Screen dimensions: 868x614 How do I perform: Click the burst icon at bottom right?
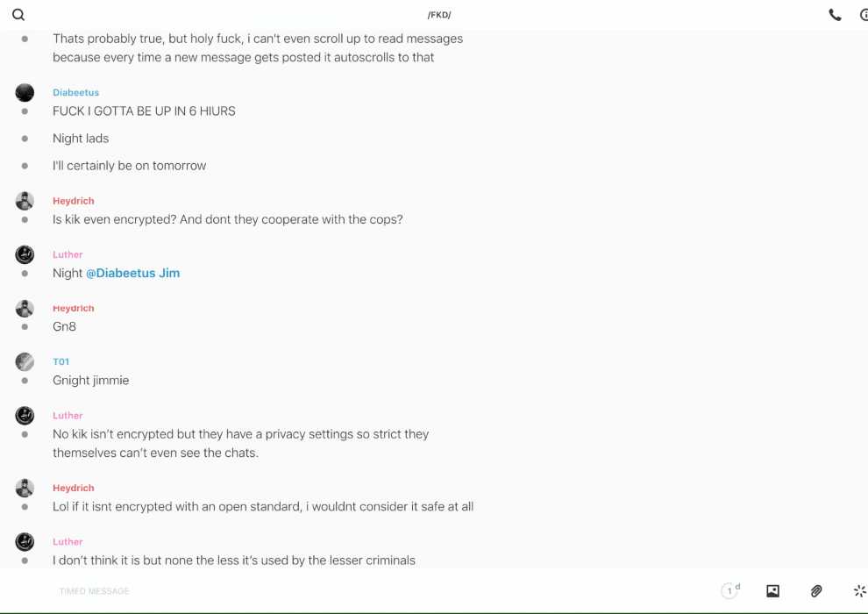(x=859, y=591)
